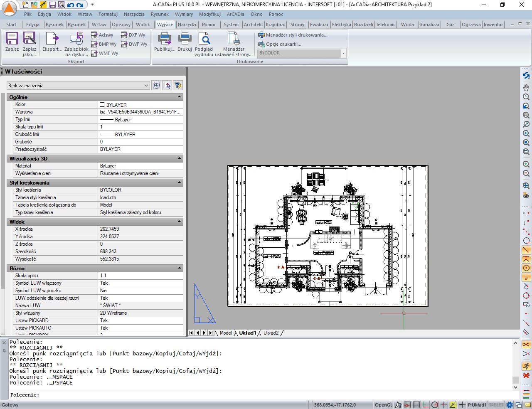This screenshot has width=532, height=409.
Task: Open the Modyfikuj menu
Action: click(x=210, y=14)
